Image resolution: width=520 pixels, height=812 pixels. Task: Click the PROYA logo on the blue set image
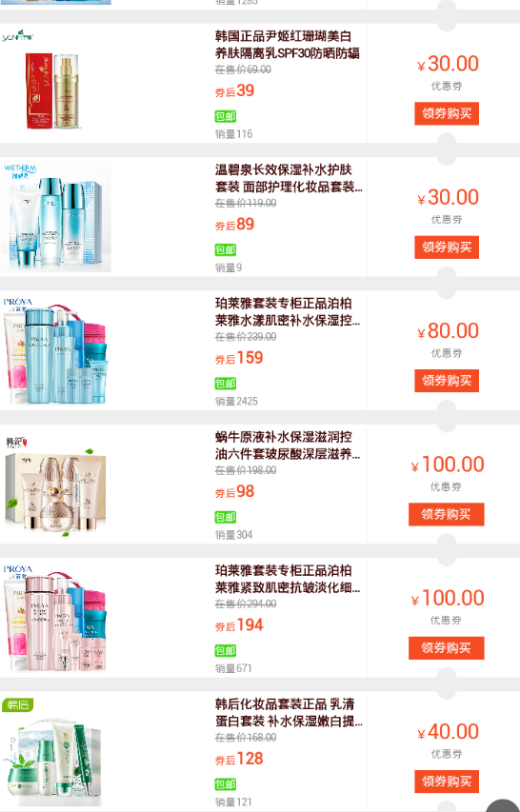click(x=17, y=302)
